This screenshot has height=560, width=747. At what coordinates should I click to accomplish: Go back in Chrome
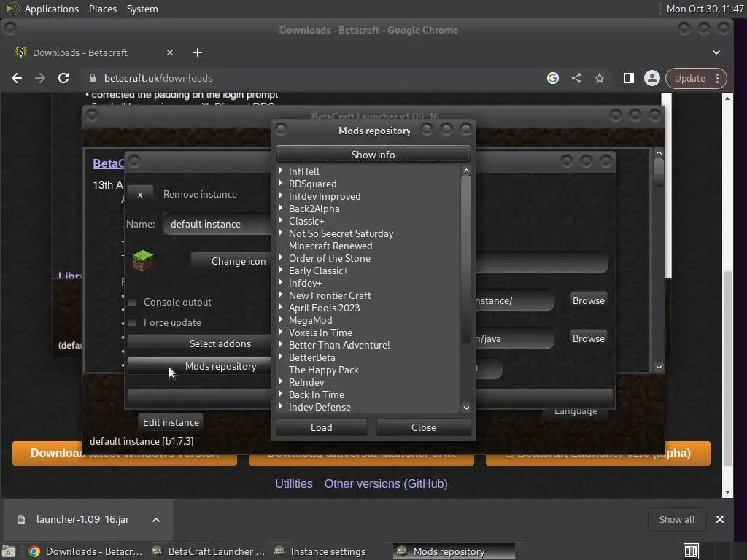point(17,78)
